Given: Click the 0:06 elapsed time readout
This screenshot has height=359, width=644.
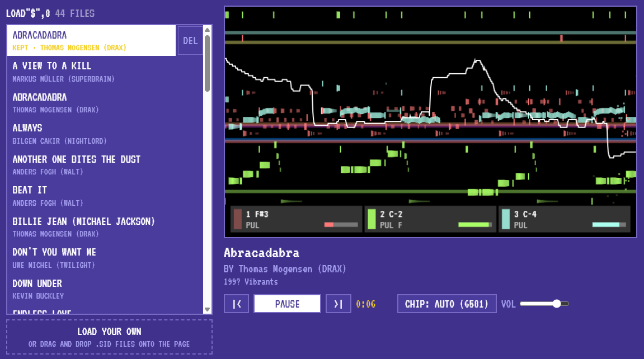Looking at the screenshot, I should pyautogui.click(x=365, y=304).
